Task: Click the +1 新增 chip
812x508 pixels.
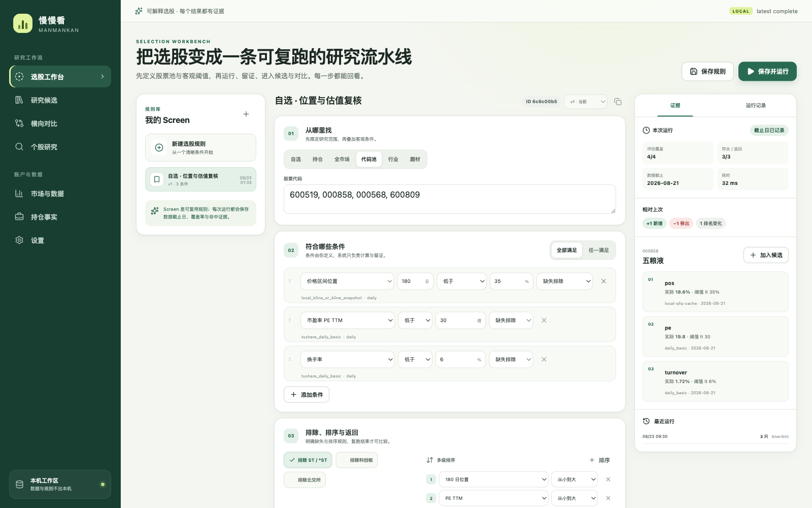Action: pyautogui.click(x=654, y=224)
